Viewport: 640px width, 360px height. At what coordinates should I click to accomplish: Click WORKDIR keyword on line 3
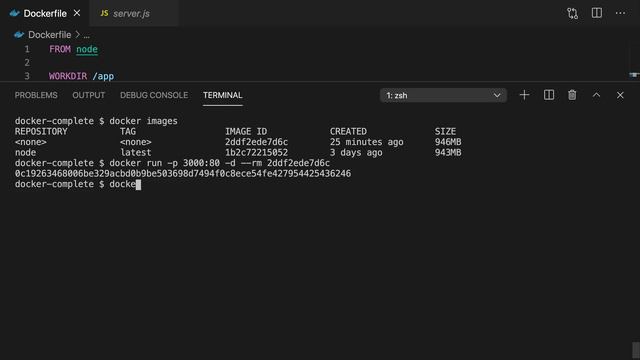[x=68, y=76]
